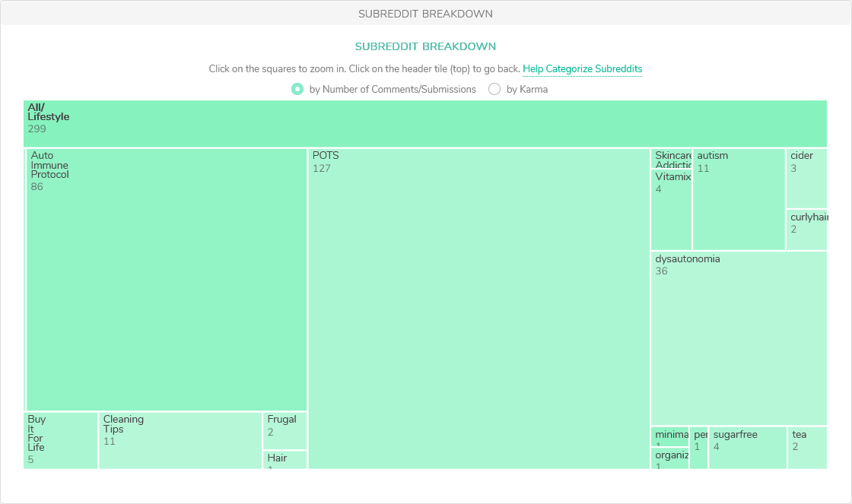This screenshot has height=504, width=852.
Task: Click the autism tile
Action: point(739,199)
